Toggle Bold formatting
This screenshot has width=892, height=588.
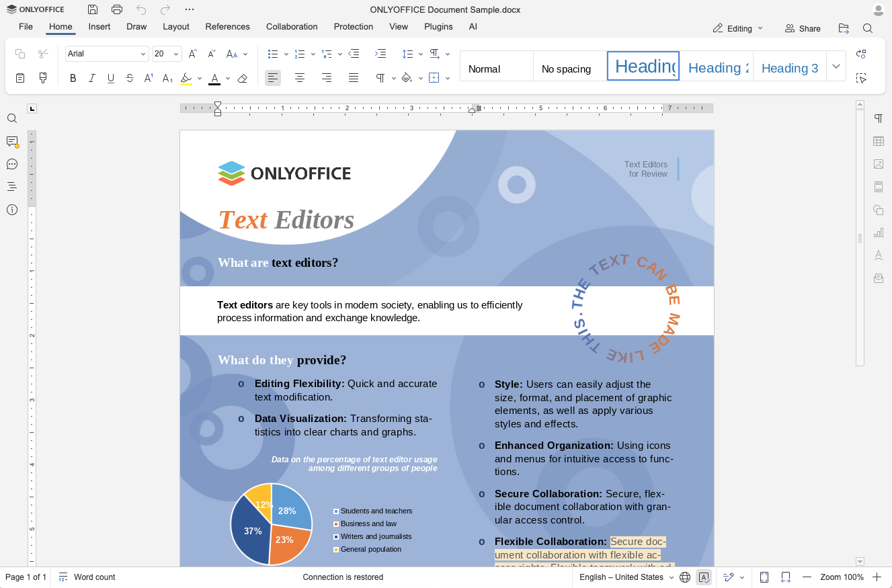click(73, 79)
